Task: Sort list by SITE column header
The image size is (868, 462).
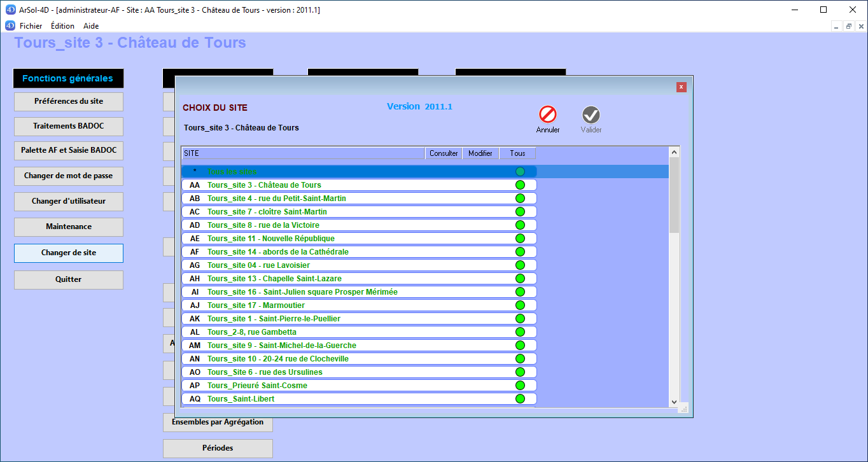Action: click(303, 153)
